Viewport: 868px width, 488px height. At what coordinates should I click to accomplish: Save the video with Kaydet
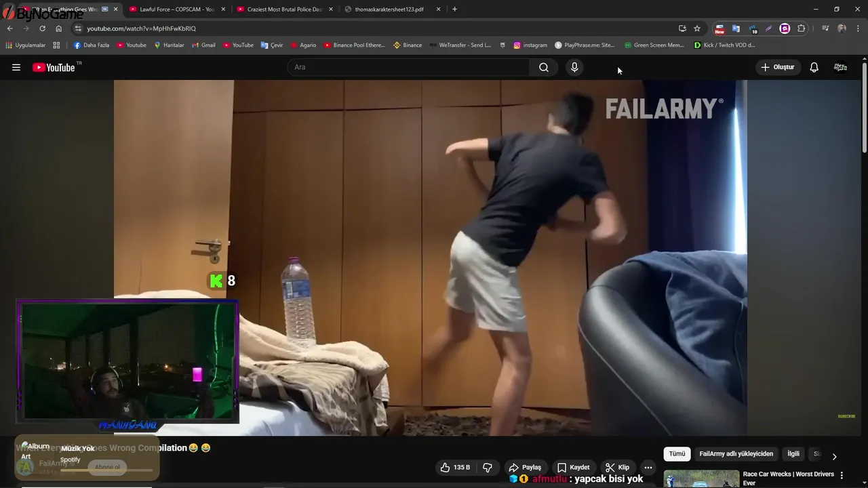[573, 467]
